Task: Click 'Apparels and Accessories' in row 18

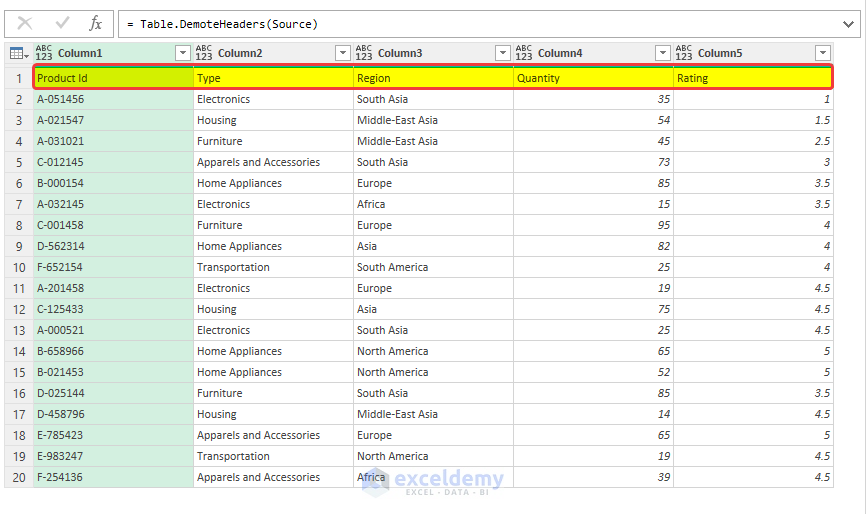Action: [273, 435]
